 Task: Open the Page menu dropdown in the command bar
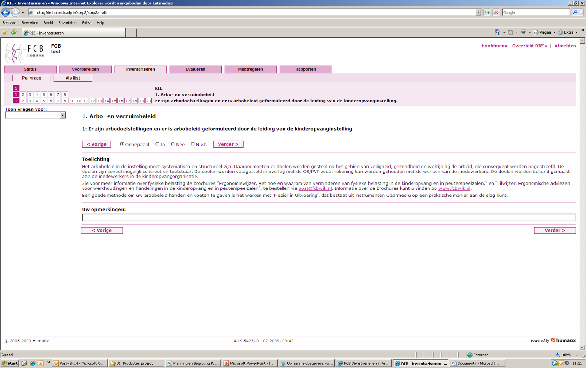(x=545, y=33)
